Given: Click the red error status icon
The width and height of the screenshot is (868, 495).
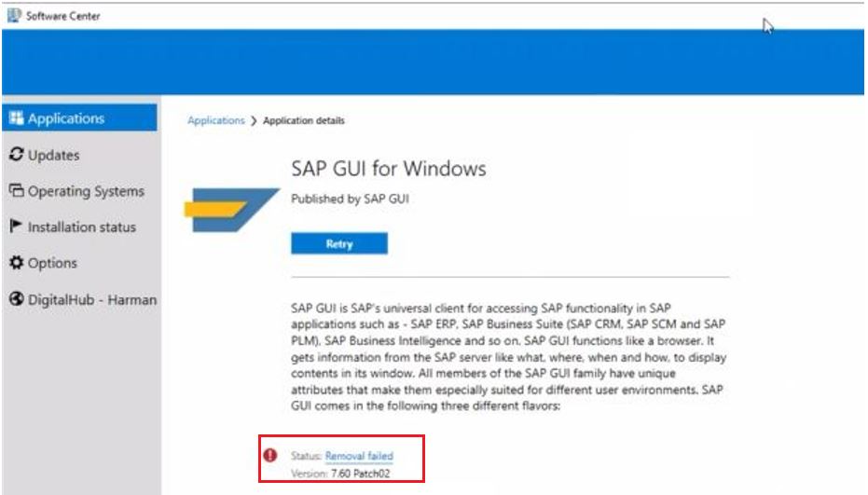Looking at the screenshot, I should (x=271, y=456).
